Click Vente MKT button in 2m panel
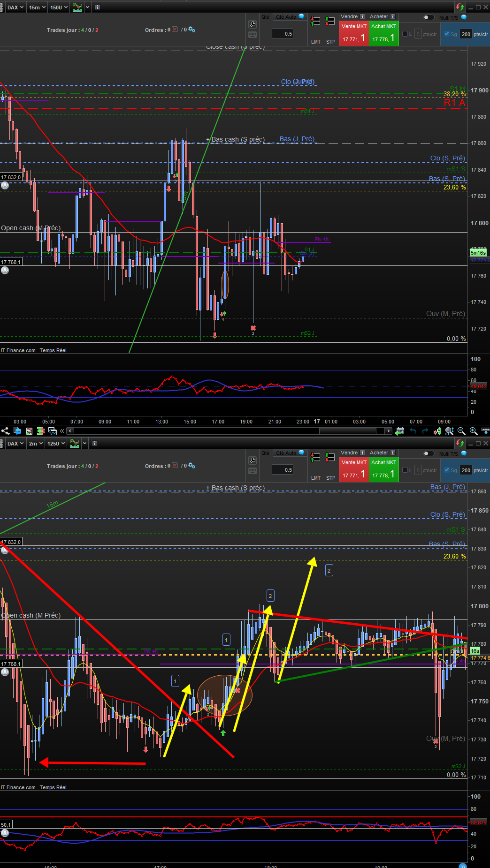 (354, 469)
